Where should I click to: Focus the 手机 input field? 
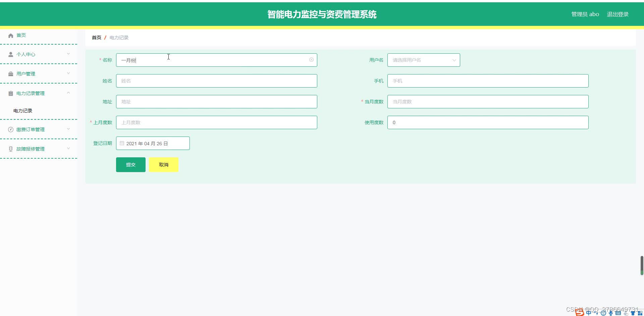pyautogui.click(x=488, y=81)
